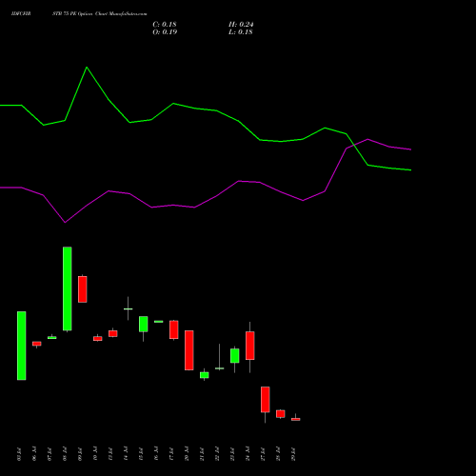Click the low value L: 0.18

coord(241,32)
